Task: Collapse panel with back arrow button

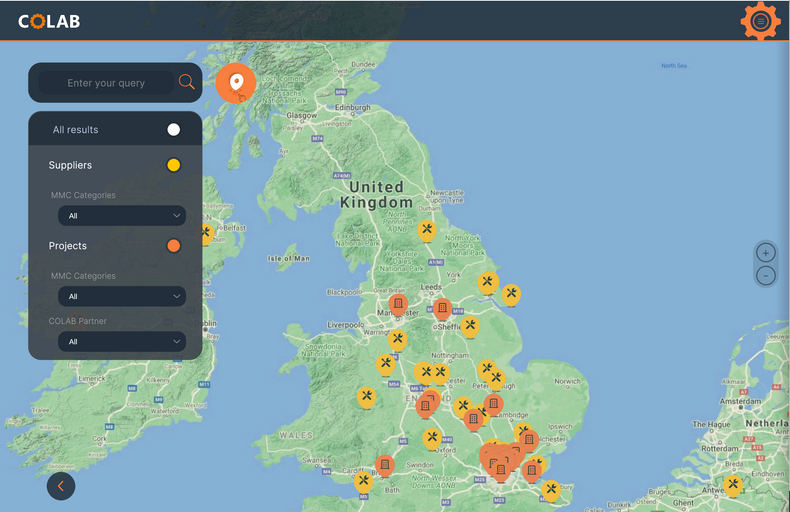Action: 61,486
